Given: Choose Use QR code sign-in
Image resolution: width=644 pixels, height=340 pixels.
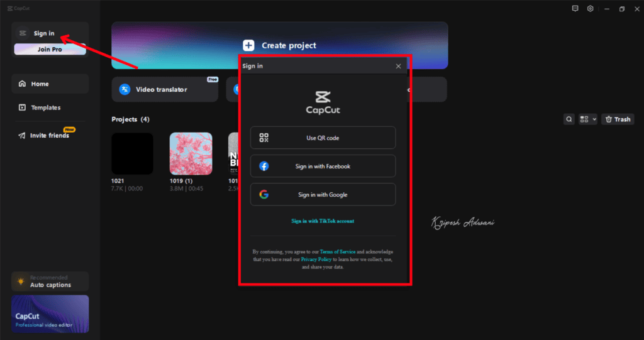Looking at the screenshot, I should pos(323,138).
